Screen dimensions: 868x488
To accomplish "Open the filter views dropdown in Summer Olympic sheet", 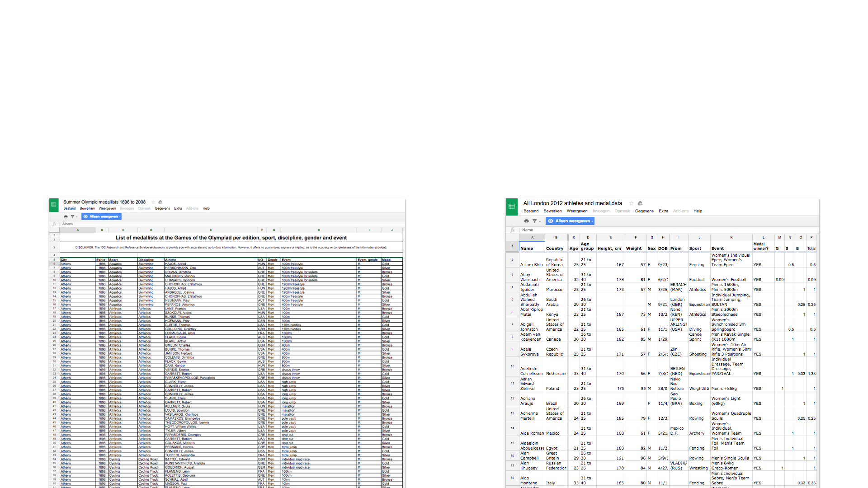I will (x=74, y=217).
